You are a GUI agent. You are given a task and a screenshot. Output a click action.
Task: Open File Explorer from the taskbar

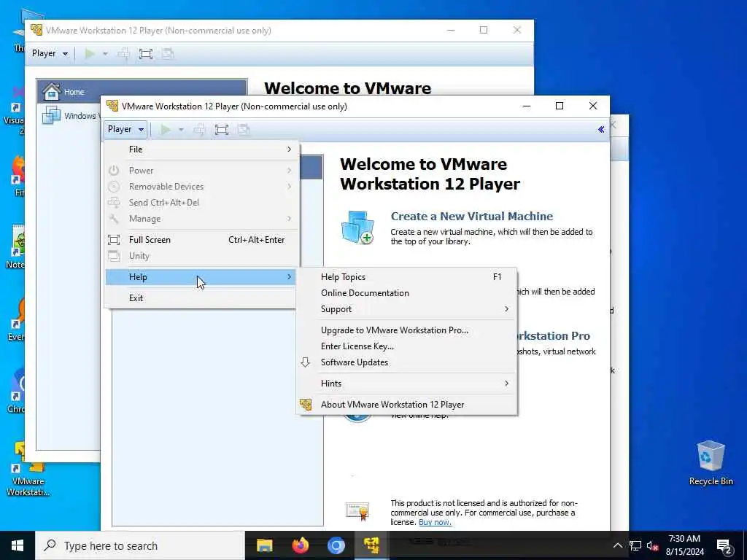(264, 545)
